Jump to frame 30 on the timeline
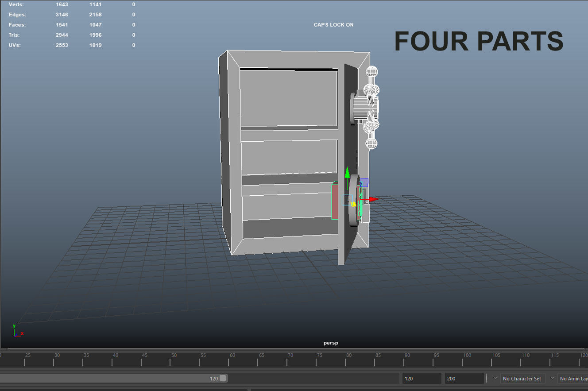The width and height of the screenshot is (588, 391). [57, 355]
